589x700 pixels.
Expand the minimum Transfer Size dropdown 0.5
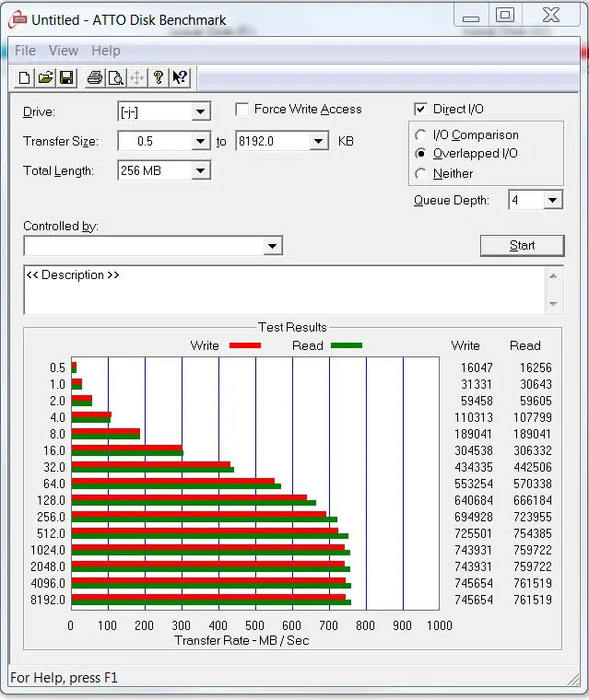pos(200,142)
